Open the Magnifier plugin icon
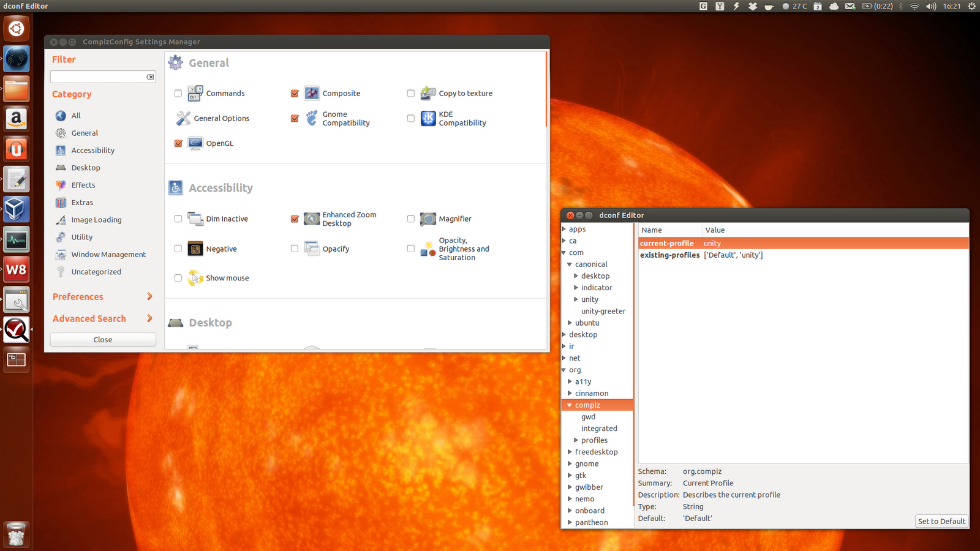The image size is (980, 551). tap(428, 219)
